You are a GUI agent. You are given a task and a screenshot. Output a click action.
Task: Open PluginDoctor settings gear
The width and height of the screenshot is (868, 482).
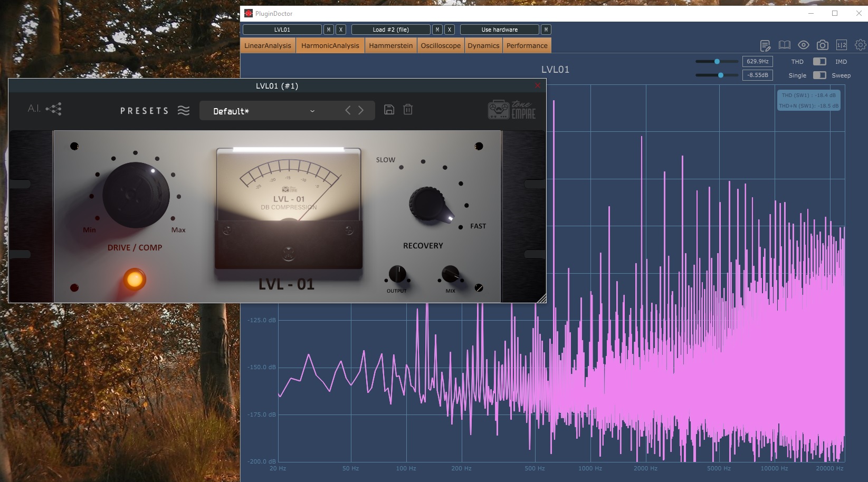[861, 45]
